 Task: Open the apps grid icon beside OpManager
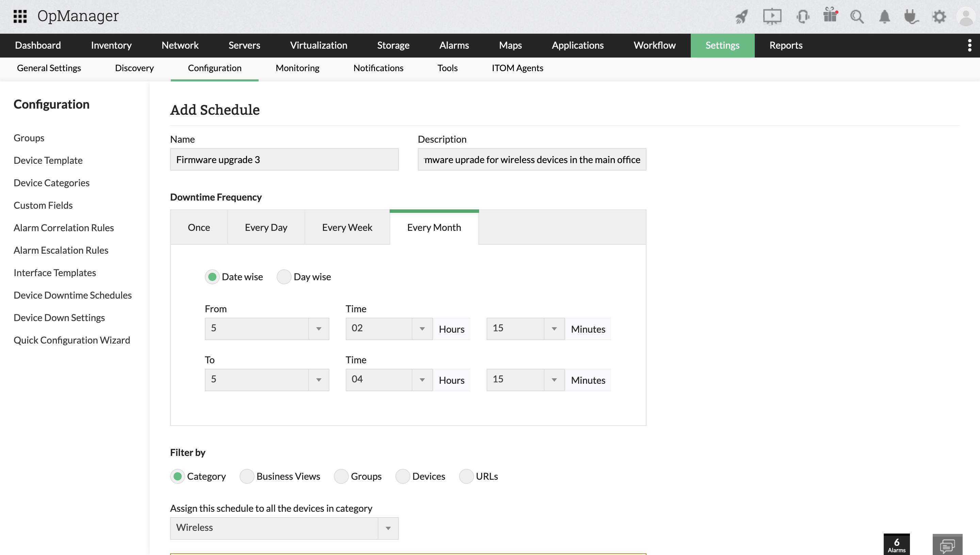tap(20, 16)
